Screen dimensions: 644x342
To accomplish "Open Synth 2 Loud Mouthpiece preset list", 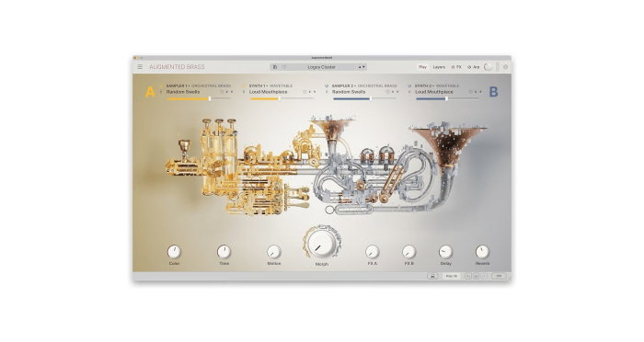I will coord(434,92).
